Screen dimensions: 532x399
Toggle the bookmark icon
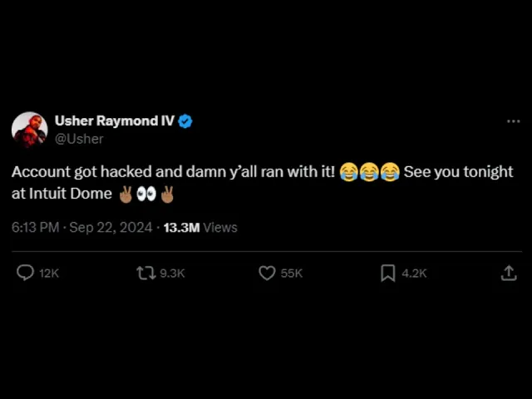coord(387,273)
